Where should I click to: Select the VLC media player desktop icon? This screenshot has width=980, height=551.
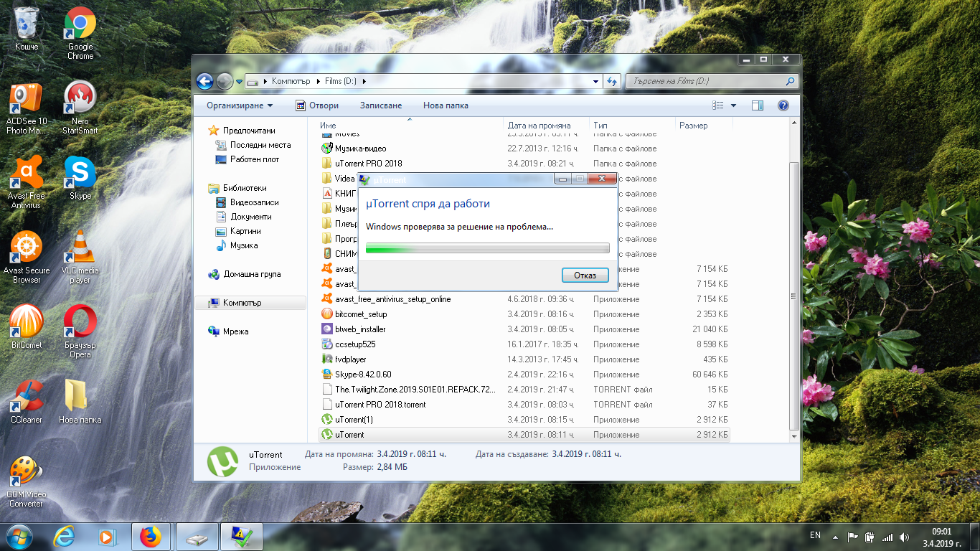[80, 257]
